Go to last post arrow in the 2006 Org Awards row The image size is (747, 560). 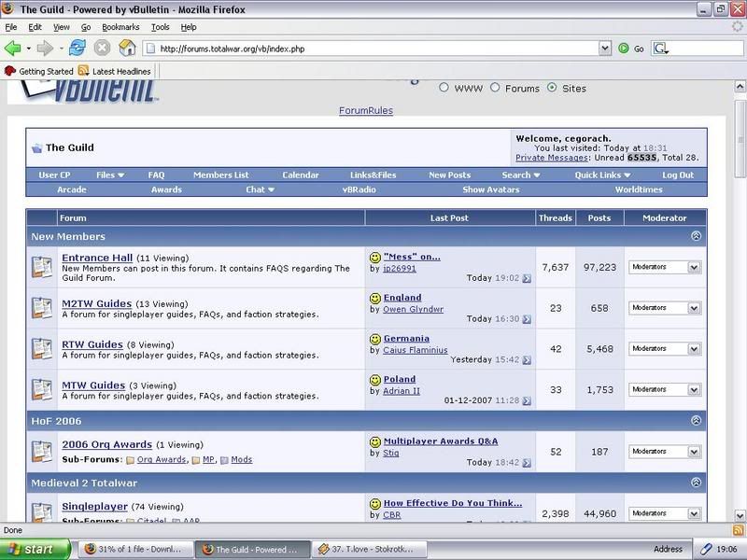(x=527, y=463)
